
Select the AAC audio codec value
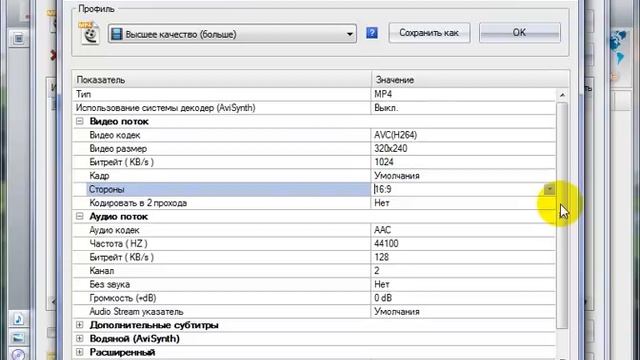pyautogui.click(x=382, y=230)
